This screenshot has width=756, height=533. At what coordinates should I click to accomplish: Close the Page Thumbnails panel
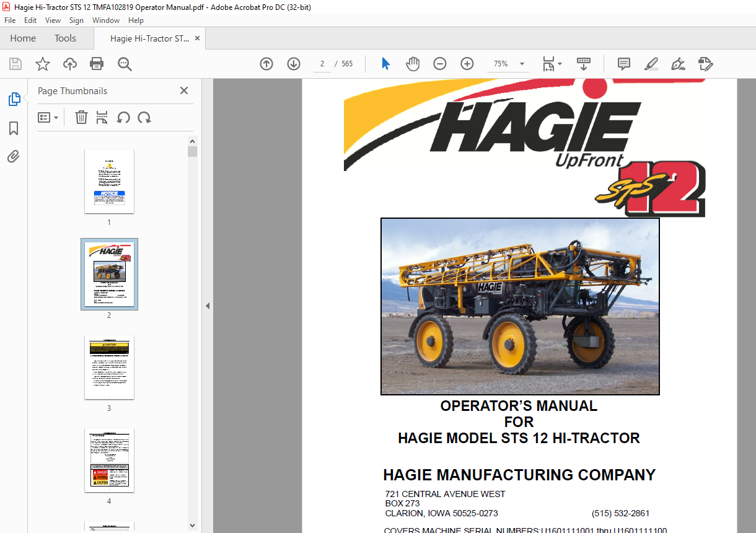click(x=184, y=90)
